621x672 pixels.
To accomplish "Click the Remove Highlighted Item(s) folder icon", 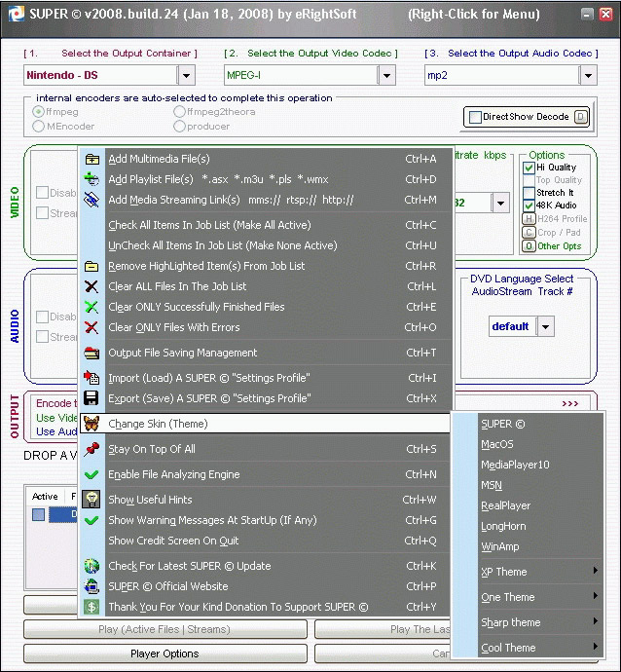I will [x=91, y=266].
